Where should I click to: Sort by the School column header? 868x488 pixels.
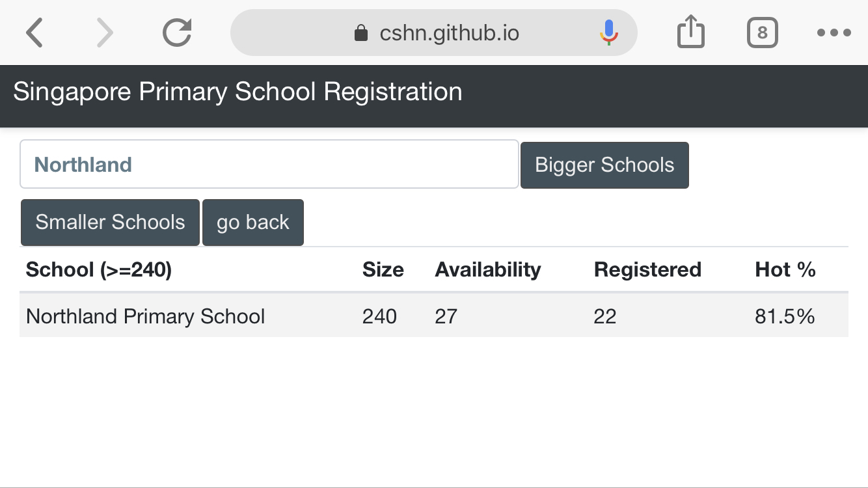(x=98, y=269)
